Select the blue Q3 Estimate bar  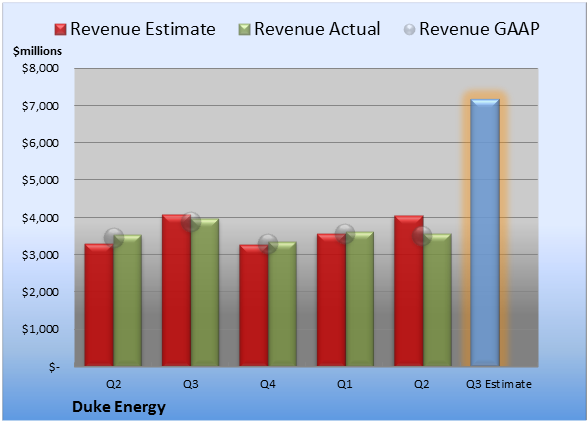click(x=485, y=233)
